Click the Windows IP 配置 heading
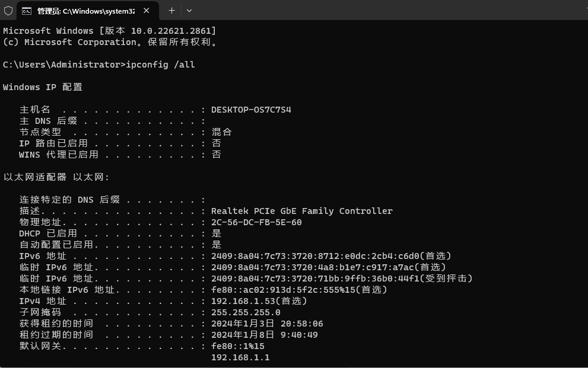Screen dimensions: 588x368 pyautogui.click(x=43, y=87)
